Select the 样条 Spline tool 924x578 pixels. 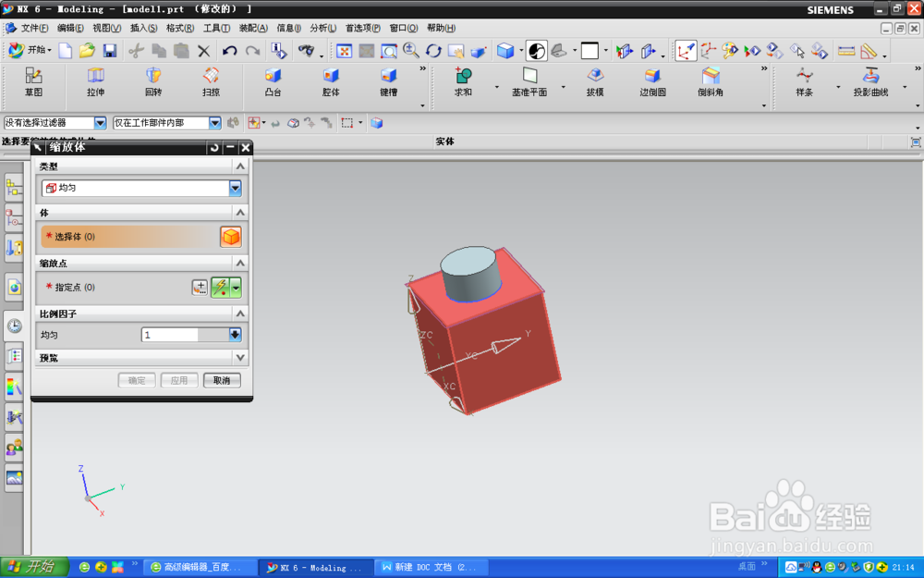click(x=805, y=82)
